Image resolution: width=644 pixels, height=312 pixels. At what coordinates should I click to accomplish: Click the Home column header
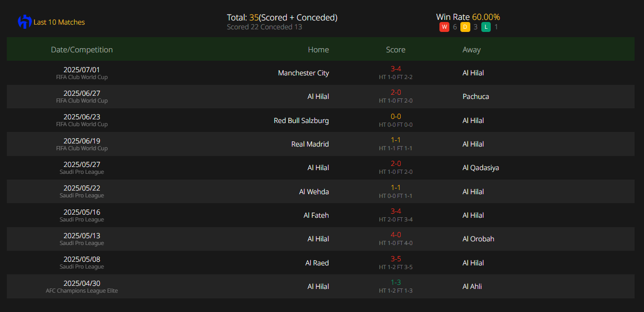(x=319, y=50)
